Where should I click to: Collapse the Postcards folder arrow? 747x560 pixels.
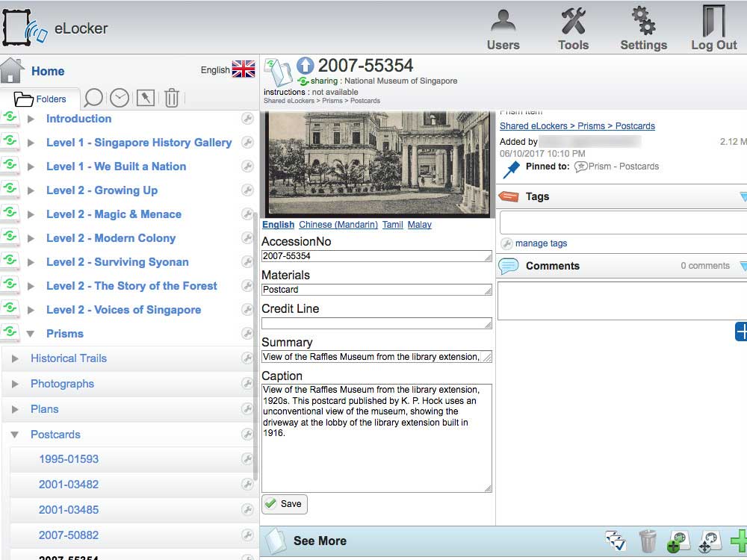click(15, 435)
